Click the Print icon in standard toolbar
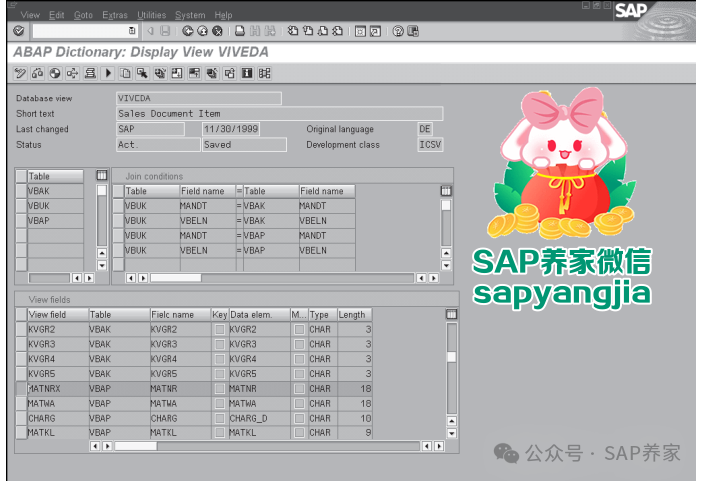Image resolution: width=703 pixels, height=481 pixels. (x=240, y=31)
